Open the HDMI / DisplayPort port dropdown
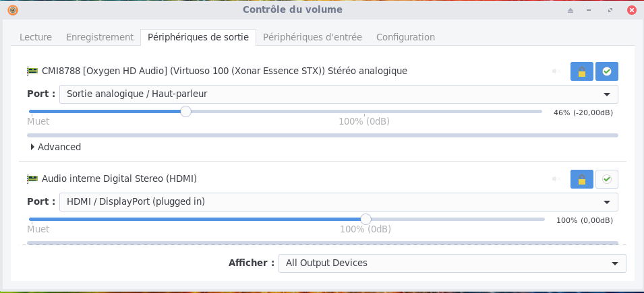This screenshot has width=644, height=293. click(x=339, y=201)
